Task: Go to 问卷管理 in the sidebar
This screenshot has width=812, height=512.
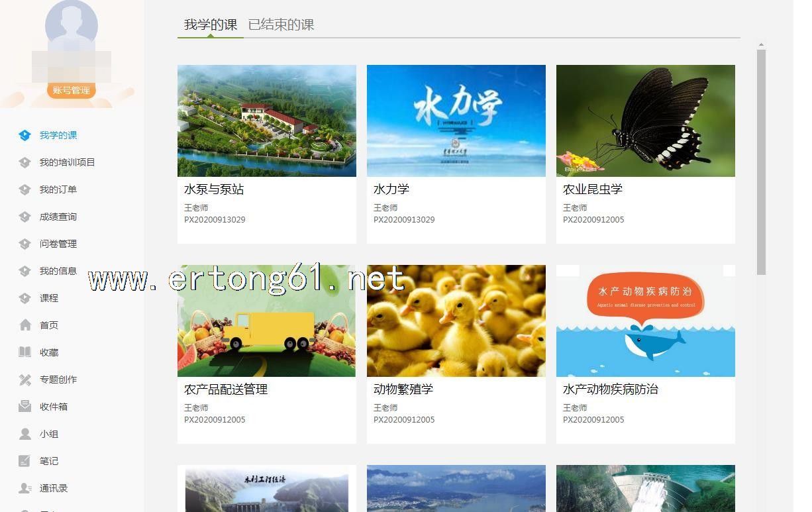Action: (x=58, y=244)
